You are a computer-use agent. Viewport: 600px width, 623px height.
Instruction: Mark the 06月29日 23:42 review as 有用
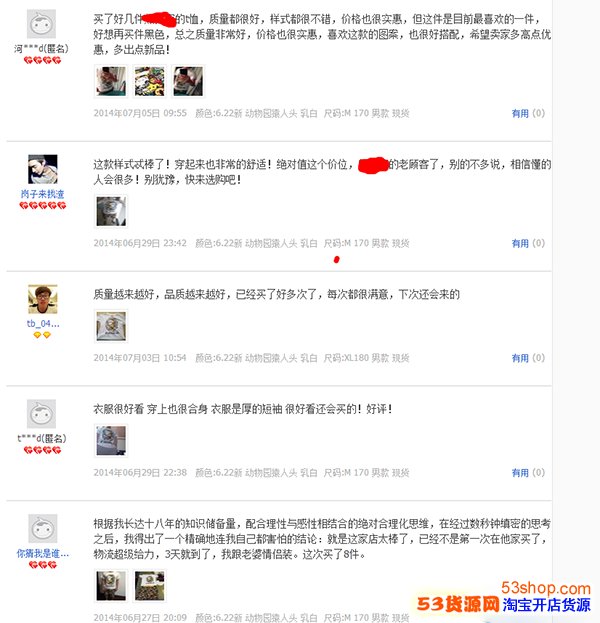click(x=520, y=243)
